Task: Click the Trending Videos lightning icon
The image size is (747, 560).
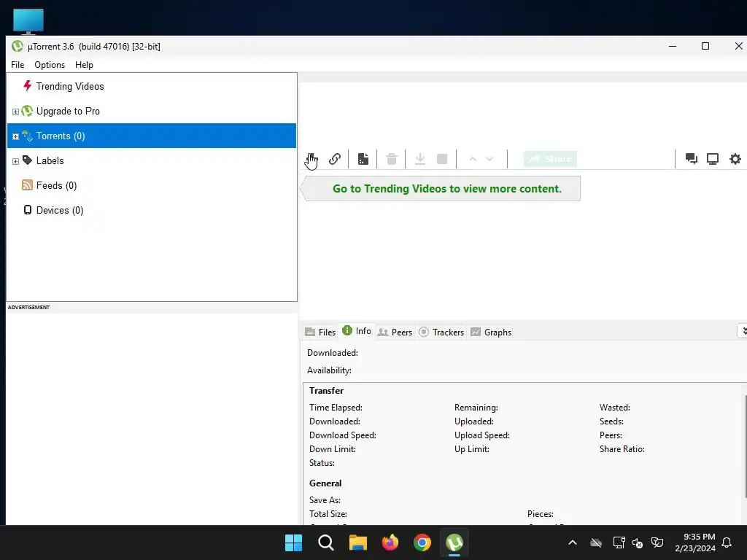Action: 27,86
